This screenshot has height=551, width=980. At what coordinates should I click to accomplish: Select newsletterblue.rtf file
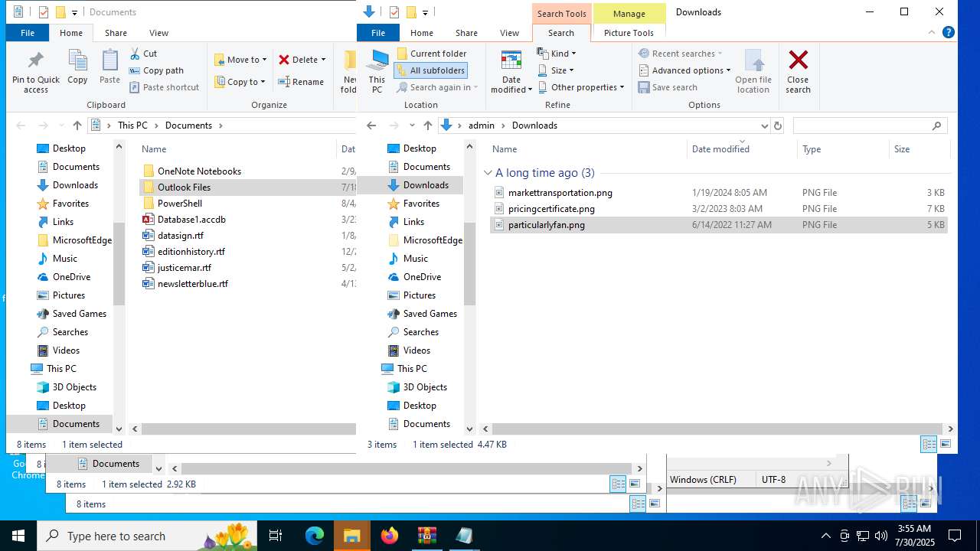pyautogui.click(x=193, y=284)
